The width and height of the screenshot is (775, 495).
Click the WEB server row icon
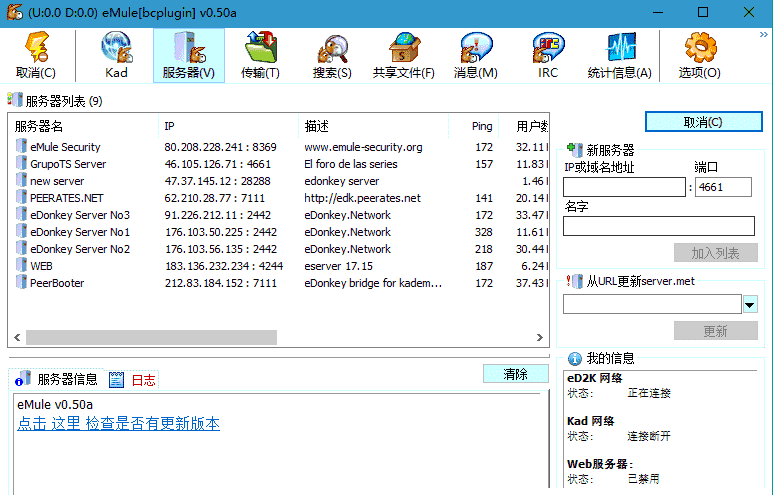click(21, 266)
